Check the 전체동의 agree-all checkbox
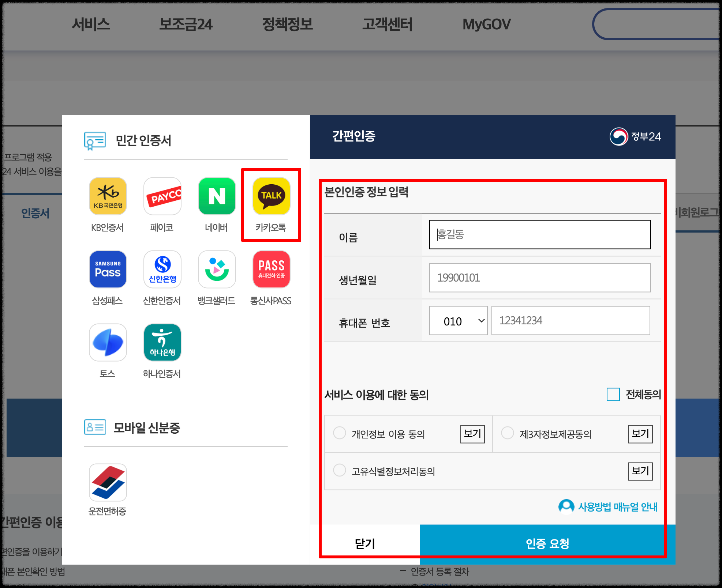722x588 pixels. 613,395
